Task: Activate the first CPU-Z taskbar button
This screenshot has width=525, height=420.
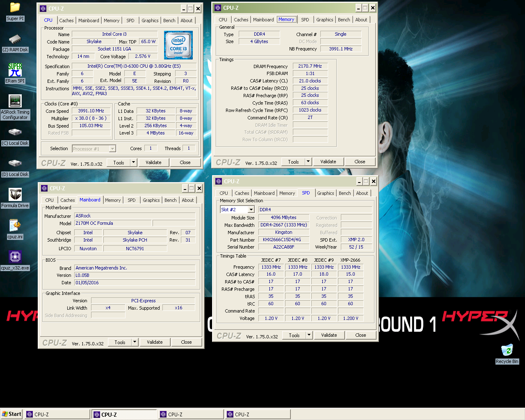Action: pyautogui.click(x=57, y=415)
